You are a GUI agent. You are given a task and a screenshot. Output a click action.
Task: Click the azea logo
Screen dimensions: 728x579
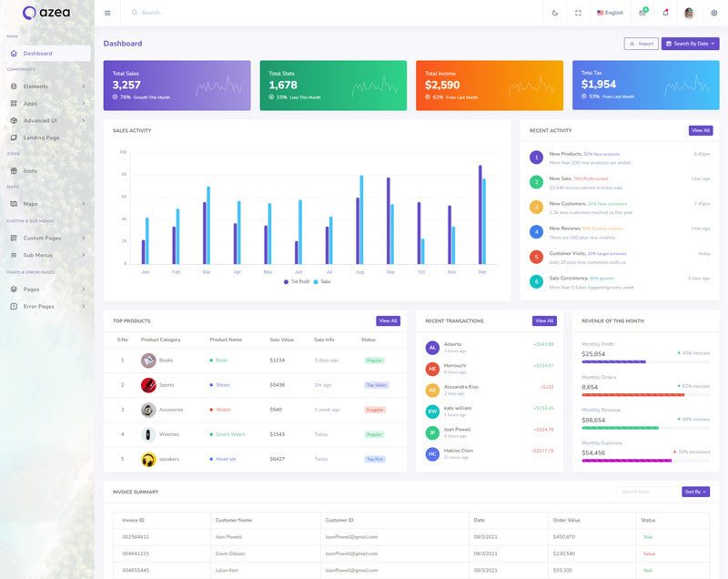(x=45, y=13)
